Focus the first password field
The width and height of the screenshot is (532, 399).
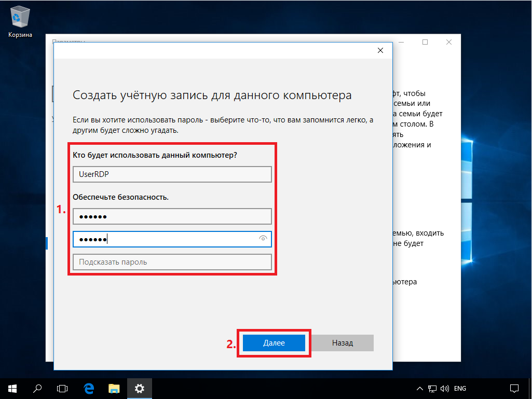point(172,216)
